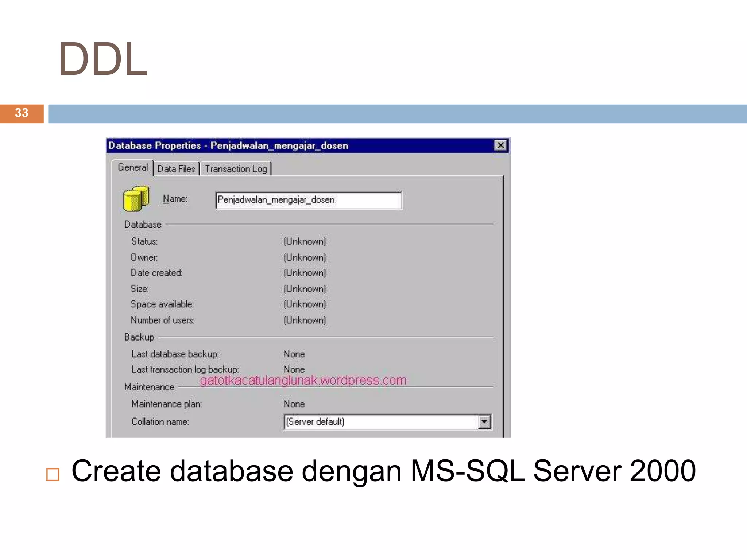
Task: Open the Transaction Log tab
Action: point(236,169)
